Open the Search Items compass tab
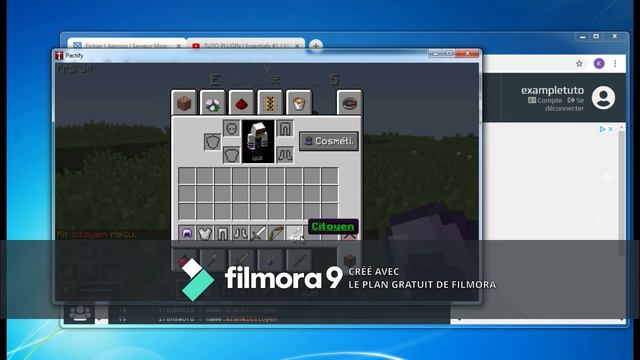 (x=349, y=103)
